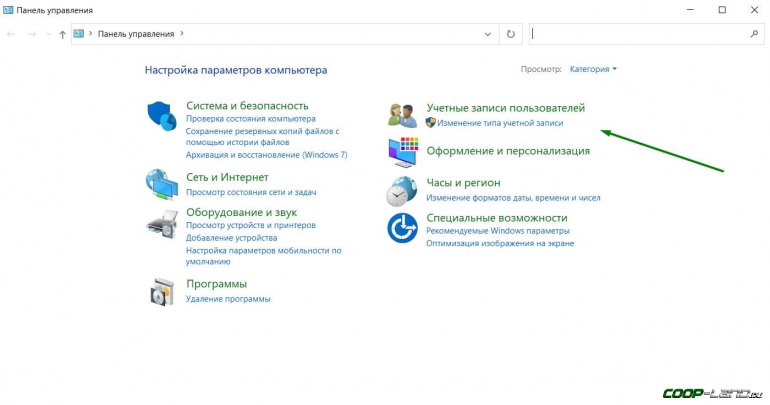
Task: Click the Ease of Access icon
Action: click(403, 228)
